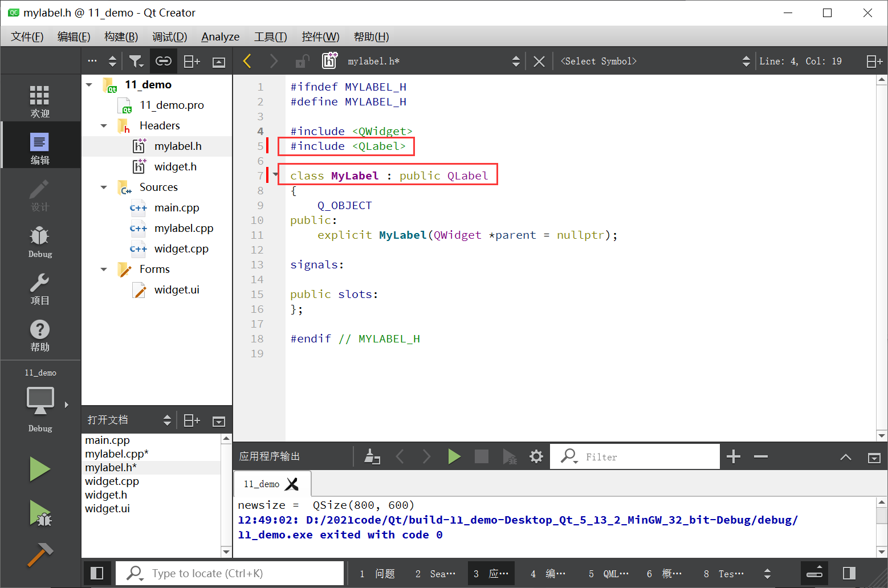Fold the MyLabel class at line 7

276,175
